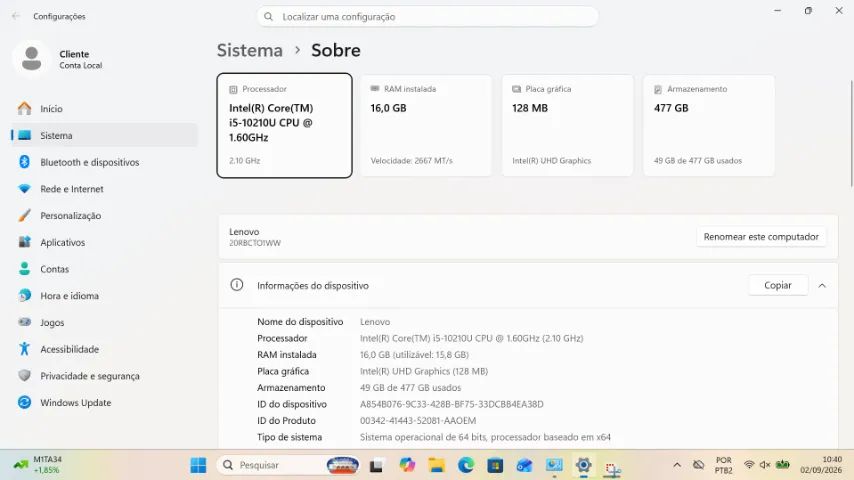This screenshot has height=480, width=854.
Task: Click the battery tray icon
Action: pyautogui.click(x=783, y=465)
